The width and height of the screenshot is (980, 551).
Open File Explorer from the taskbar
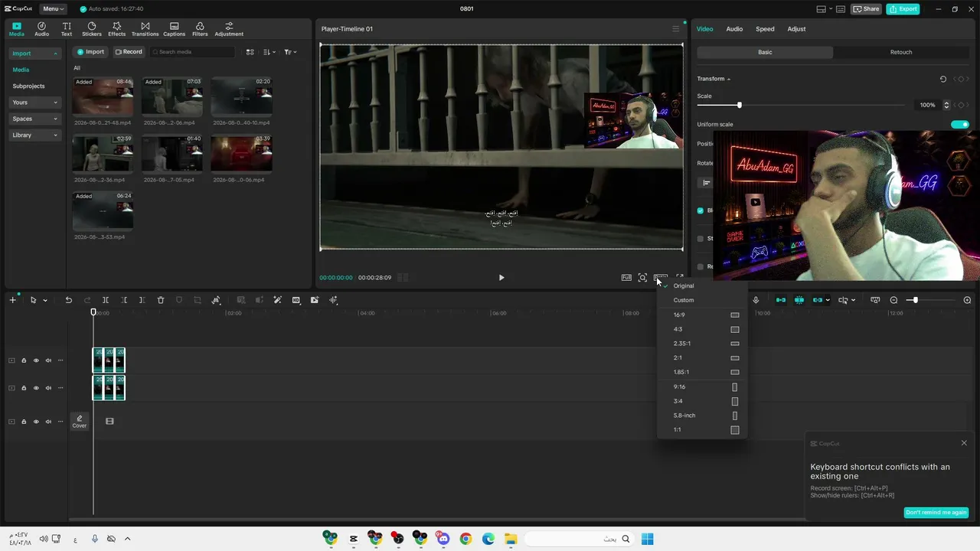click(x=511, y=539)
